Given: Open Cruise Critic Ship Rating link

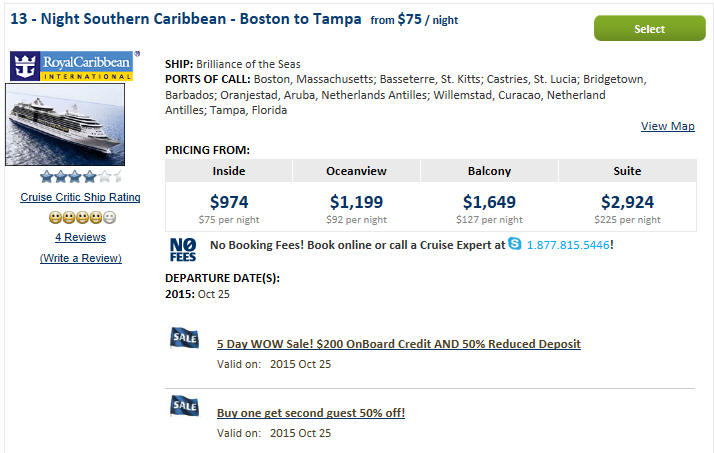Looking at the screenshot, I should tap(80, 197).
